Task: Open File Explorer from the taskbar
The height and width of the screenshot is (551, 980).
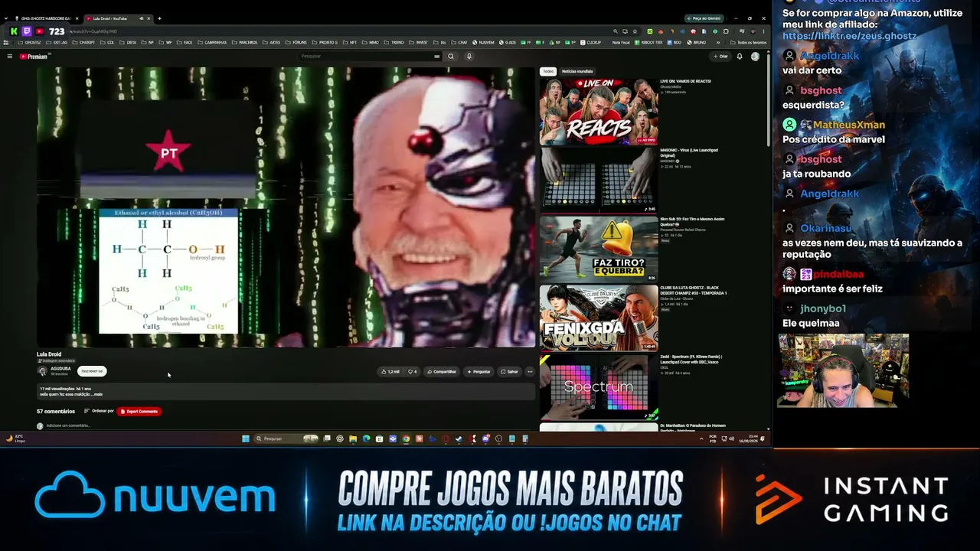Action: coord(353,439)
